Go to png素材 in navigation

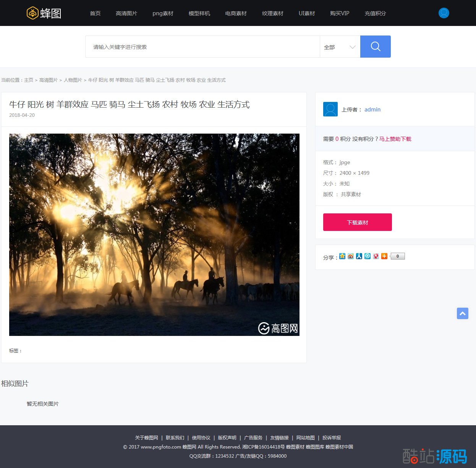point(163,13)
